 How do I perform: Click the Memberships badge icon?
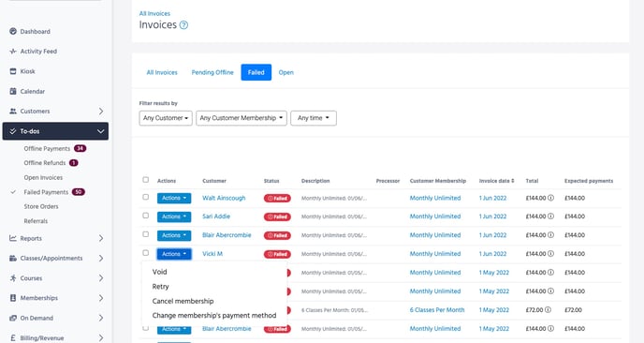coord(13,298)
